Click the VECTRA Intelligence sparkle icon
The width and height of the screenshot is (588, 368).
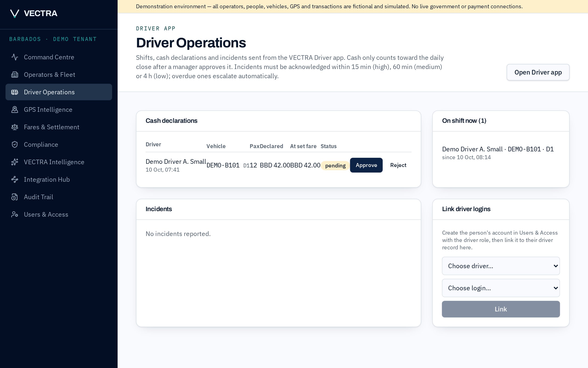14,162
